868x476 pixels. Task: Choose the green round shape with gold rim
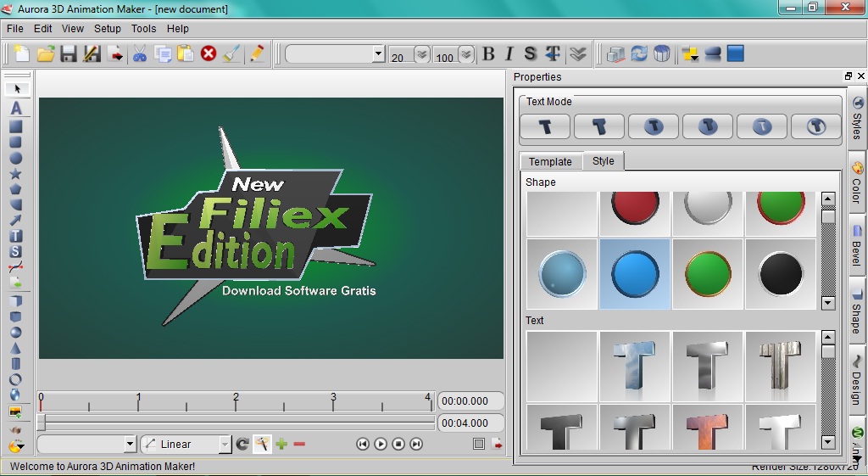(708, 274)
